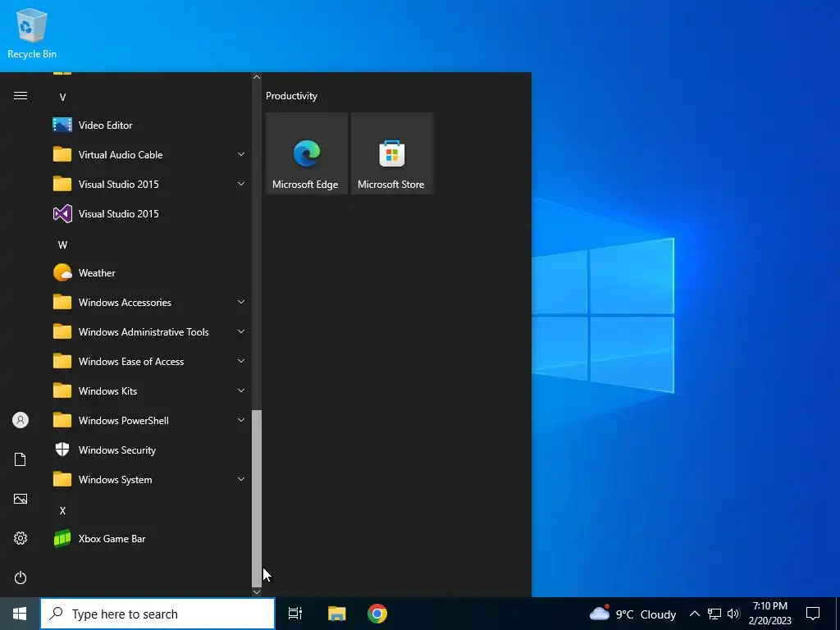Click the Windows Start button
The image size is (840, 630).
coord(20,614)
